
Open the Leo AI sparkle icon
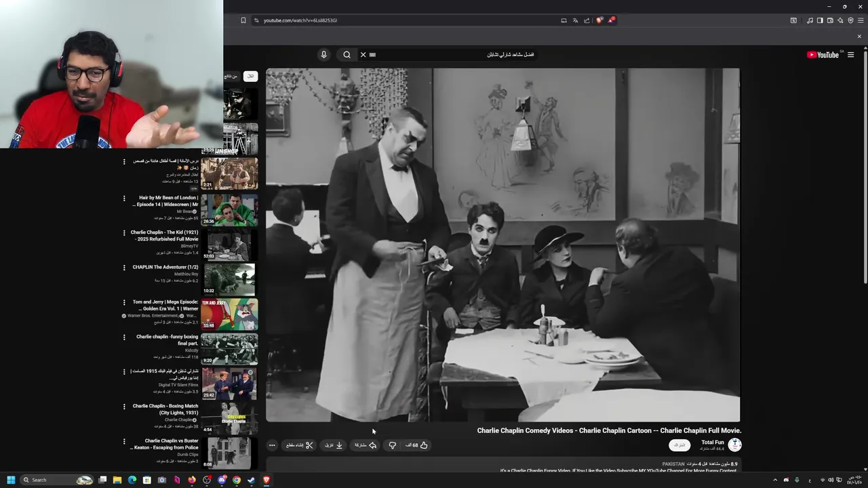pos(840,20)
